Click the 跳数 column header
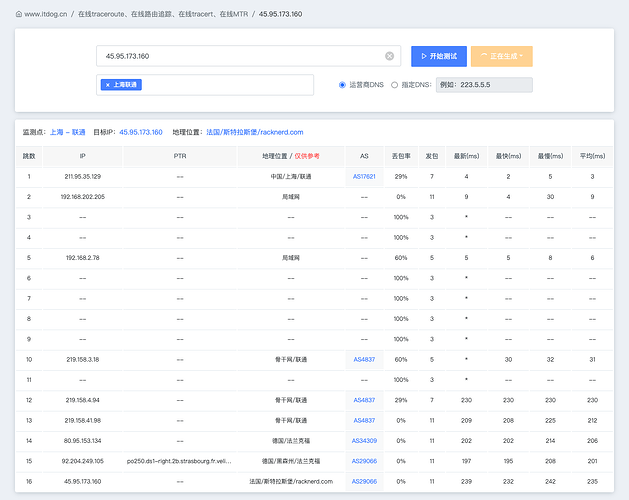Viewport: 629px width, 500px height. pyautogui.click(x=29, y=156)
